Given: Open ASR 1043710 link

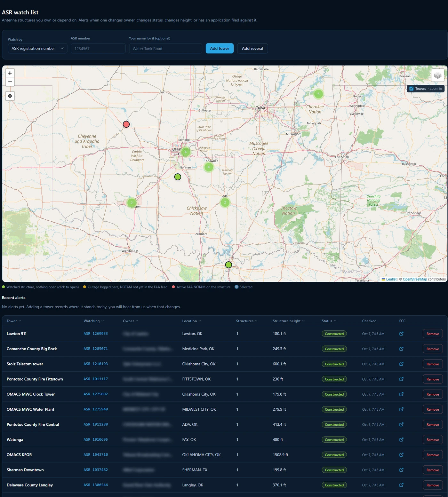Looking at the screenshot, I should [96, 455].
